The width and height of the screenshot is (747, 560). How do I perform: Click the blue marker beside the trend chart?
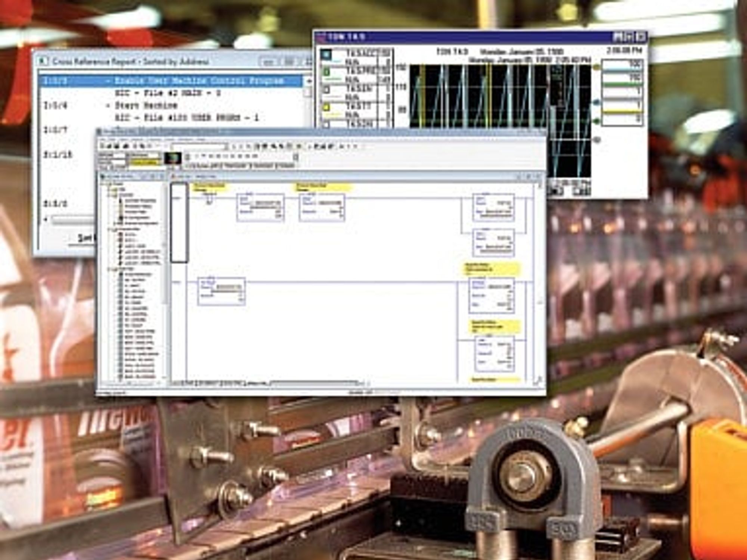pyautogui.click(x=596, y=102)
